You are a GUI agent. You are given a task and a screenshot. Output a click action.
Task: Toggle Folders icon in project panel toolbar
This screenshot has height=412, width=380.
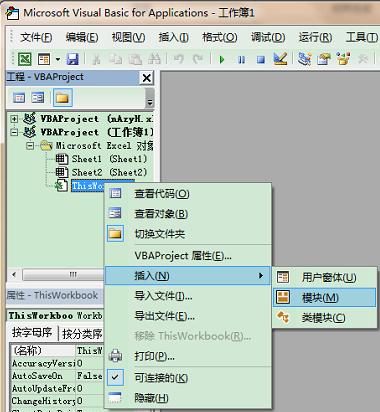62,98
